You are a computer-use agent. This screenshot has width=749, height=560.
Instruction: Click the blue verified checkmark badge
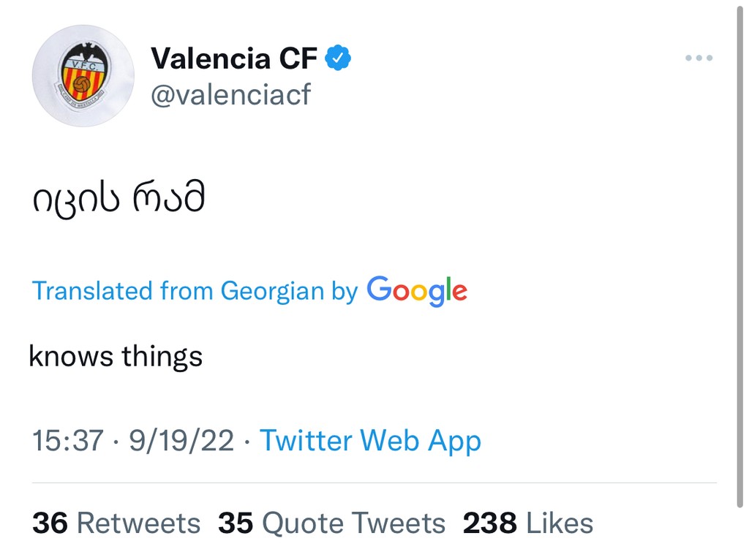(x=338, y=58)
